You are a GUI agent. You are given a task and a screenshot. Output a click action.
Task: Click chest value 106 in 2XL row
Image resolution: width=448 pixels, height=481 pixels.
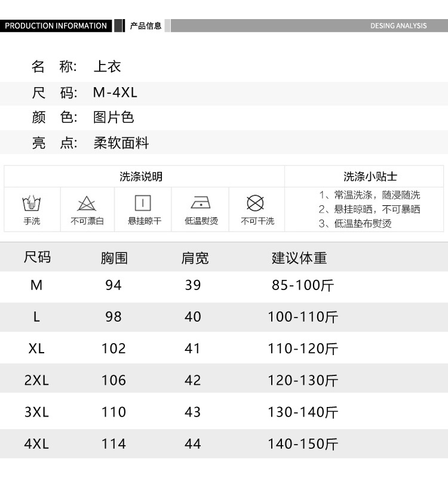113,381
